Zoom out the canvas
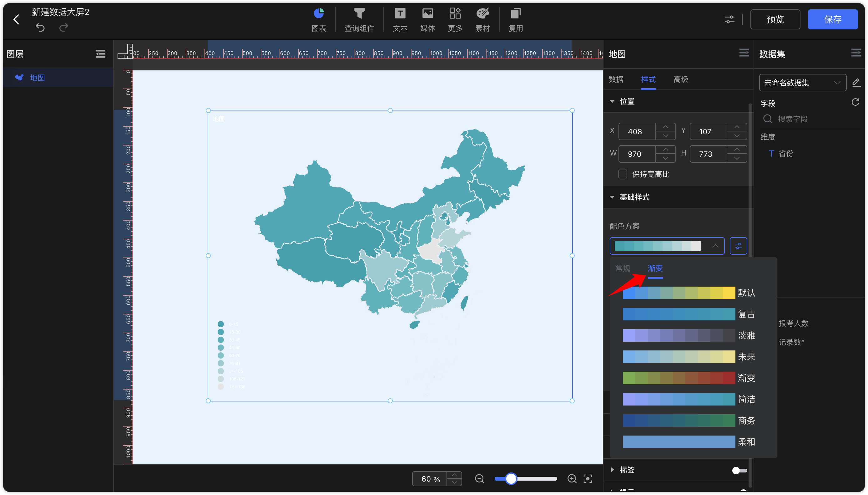The width and height of the screenshot is (868, 495). point(479,479)
